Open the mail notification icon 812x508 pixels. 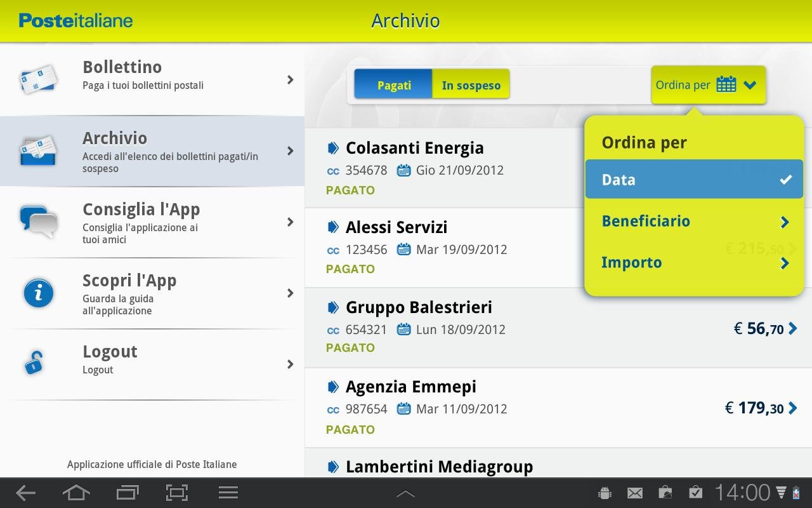click(635, 493)
